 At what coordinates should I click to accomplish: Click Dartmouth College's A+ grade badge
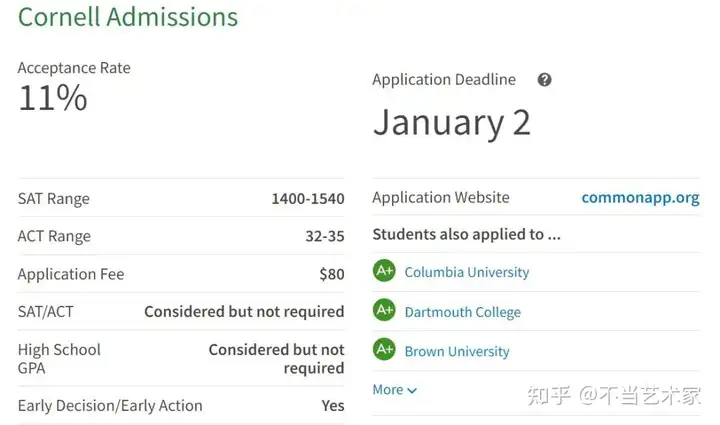pos(384,310)
